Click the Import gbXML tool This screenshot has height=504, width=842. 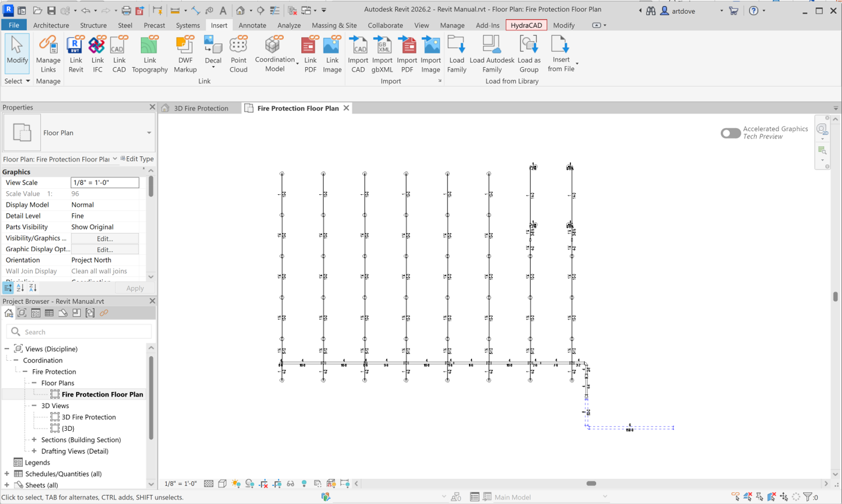click(382, 54)
